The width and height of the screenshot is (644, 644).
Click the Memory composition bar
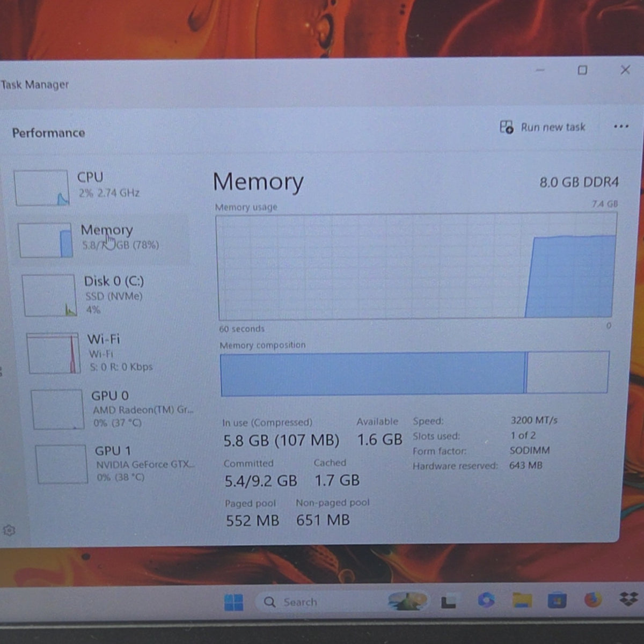[414, 374]
